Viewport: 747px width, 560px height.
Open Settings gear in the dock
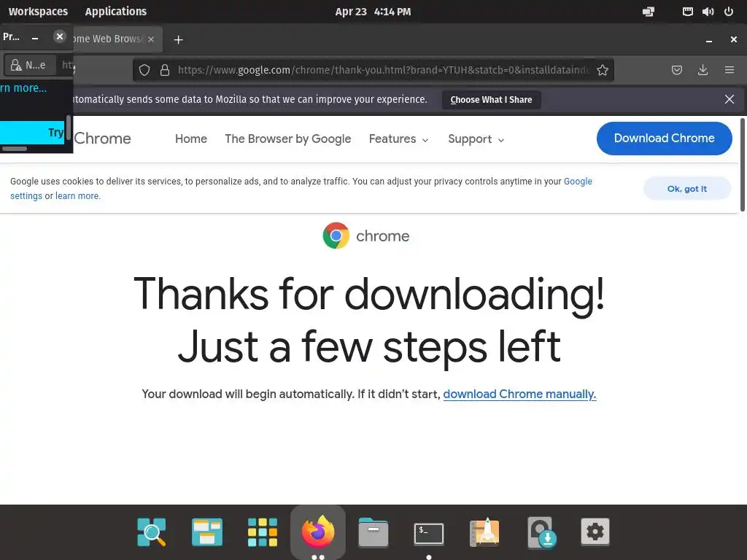(595, 532)
